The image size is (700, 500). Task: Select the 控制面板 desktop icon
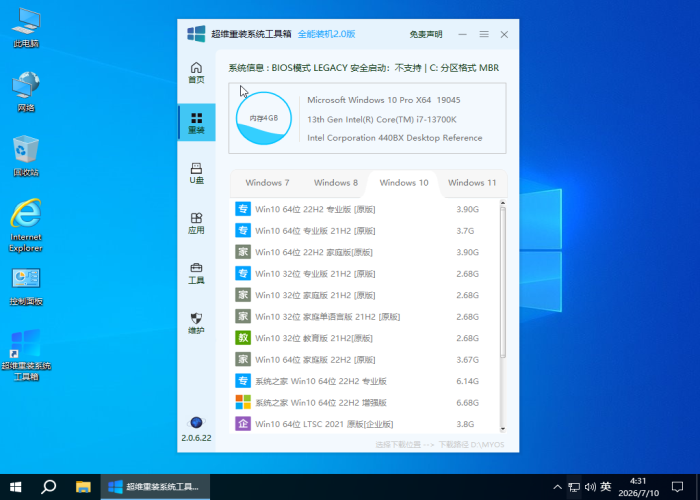coord(26,287)
